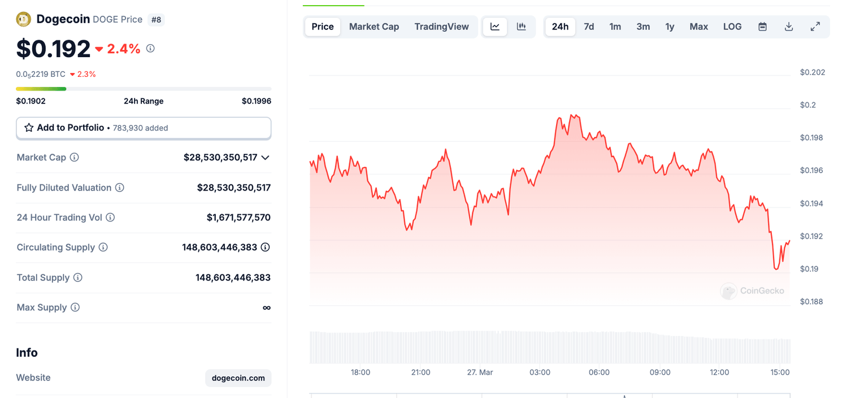This screenshot has width=868, height=398.
Task: Open the dogecoin.com website link
Action: tap(238, 378)
